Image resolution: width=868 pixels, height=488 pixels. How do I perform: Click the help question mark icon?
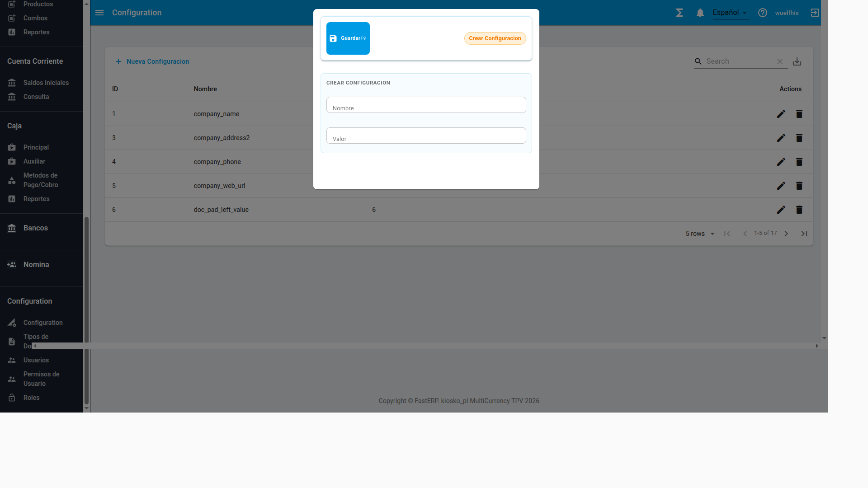click(763, 13)
